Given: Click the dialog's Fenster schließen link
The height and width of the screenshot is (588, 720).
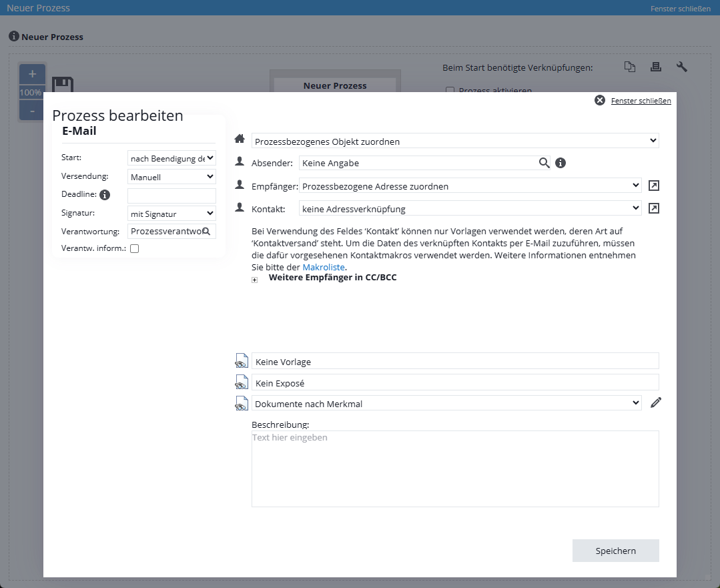Looking at the screenshot, I should pos(641,101).
